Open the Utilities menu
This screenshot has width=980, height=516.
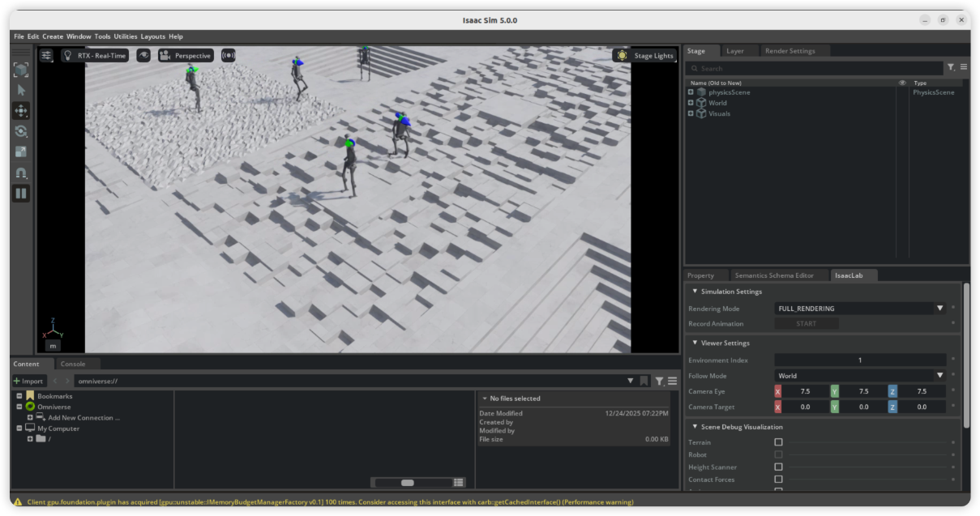click(x=126, y=36)
